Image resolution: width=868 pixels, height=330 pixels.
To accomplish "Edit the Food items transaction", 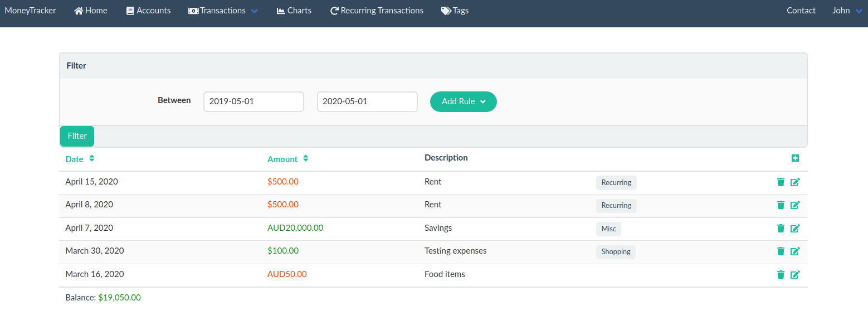I will [x=795, y=274].
